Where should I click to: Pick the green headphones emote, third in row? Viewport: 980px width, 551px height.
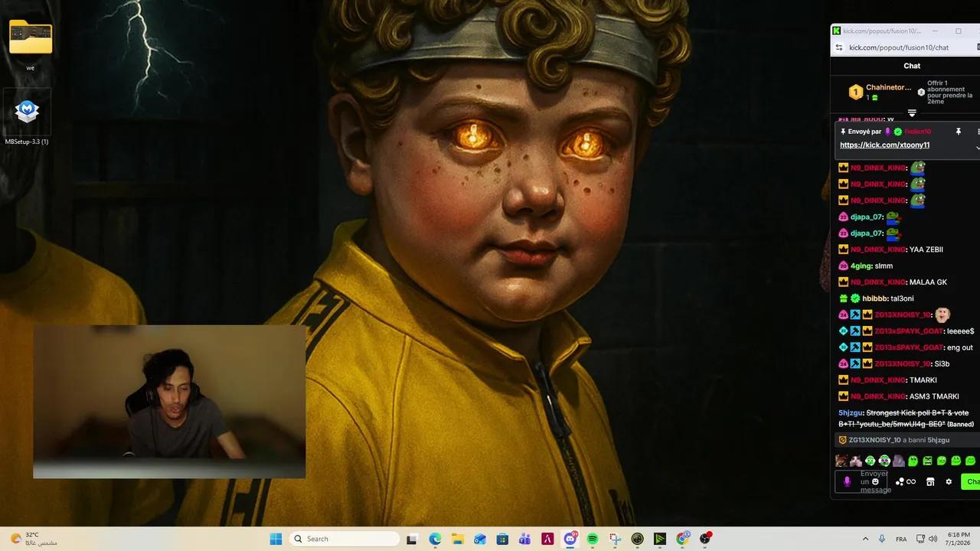pos(870,461)
